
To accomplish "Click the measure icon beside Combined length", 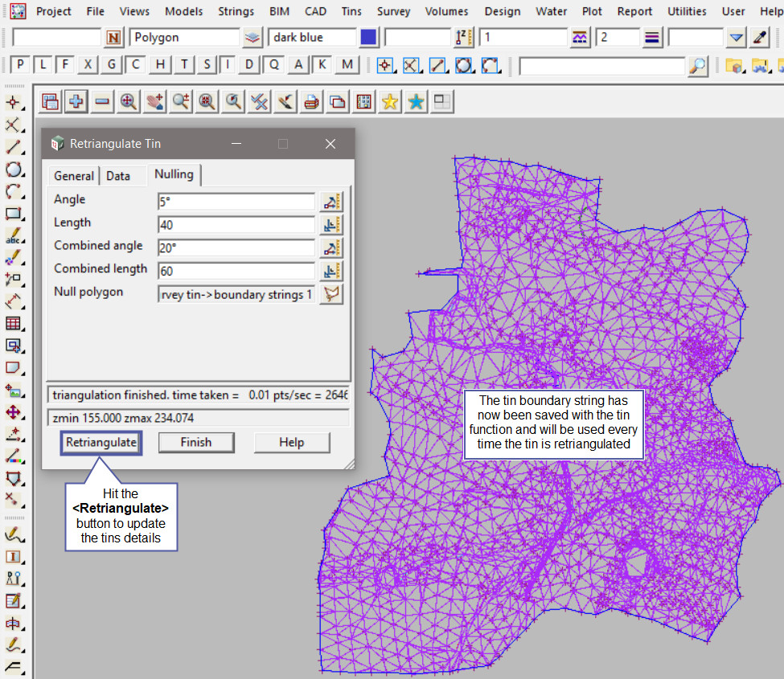I will pos(330,271).
